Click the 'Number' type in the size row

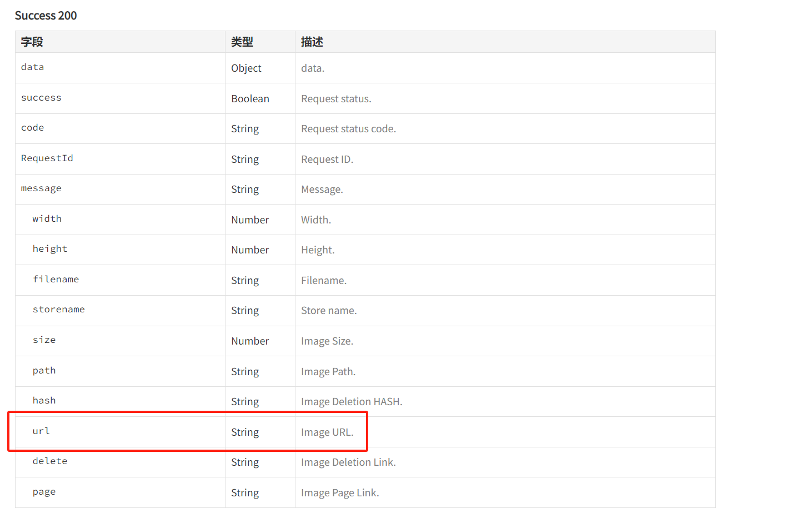pyautogui.click(x=250, y=341)
